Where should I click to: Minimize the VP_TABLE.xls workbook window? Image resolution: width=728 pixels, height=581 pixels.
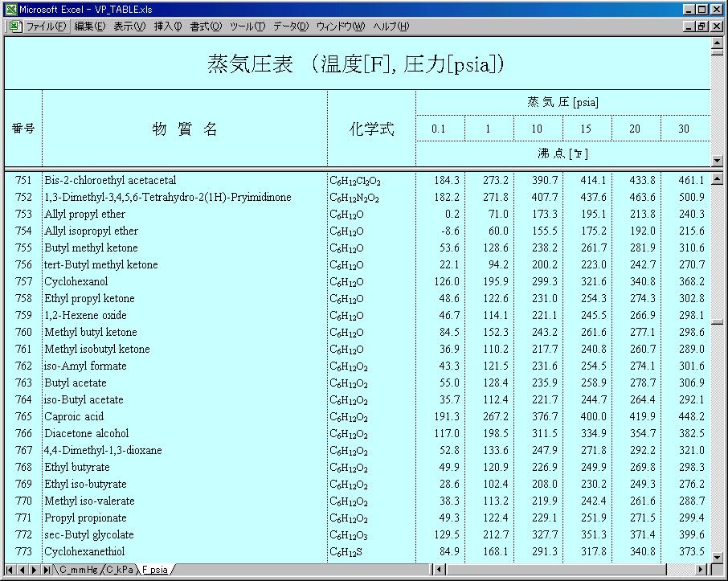689,27
